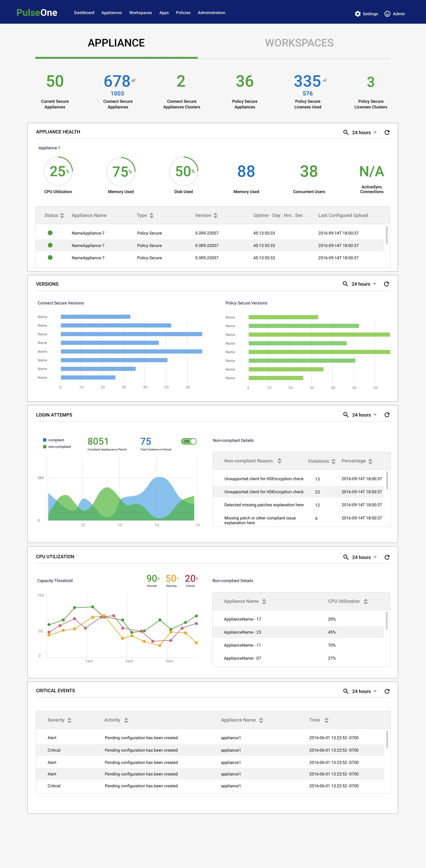Click the Detected missing patches explanation row

(x=298, y=505)
